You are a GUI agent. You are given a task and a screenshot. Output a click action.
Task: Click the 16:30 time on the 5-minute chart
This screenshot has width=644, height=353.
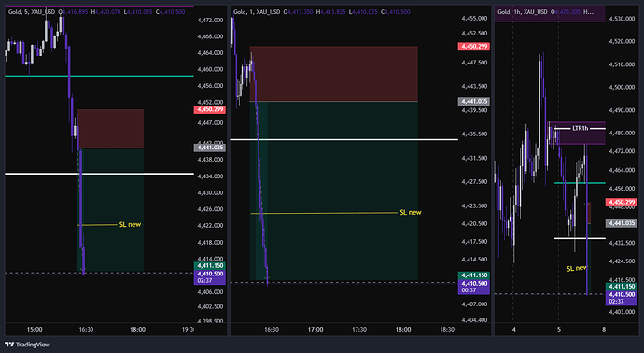coord(86,329)
